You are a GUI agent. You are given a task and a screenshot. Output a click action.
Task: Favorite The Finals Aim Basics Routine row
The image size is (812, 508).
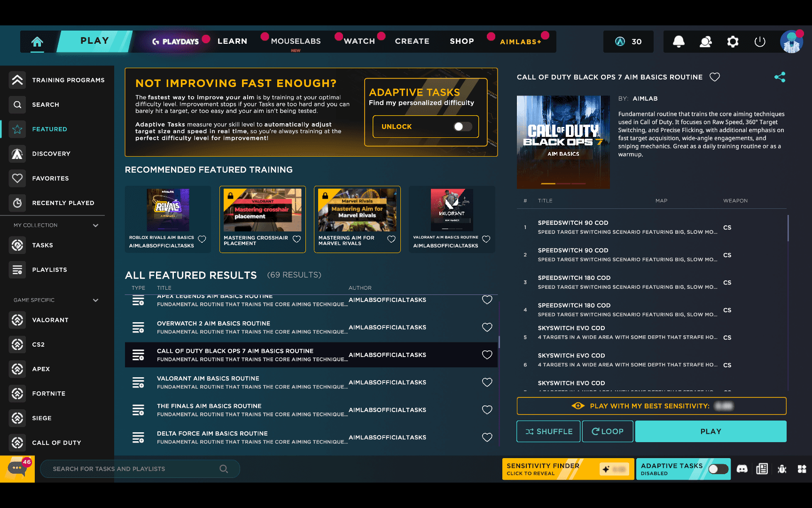[487, 410]
